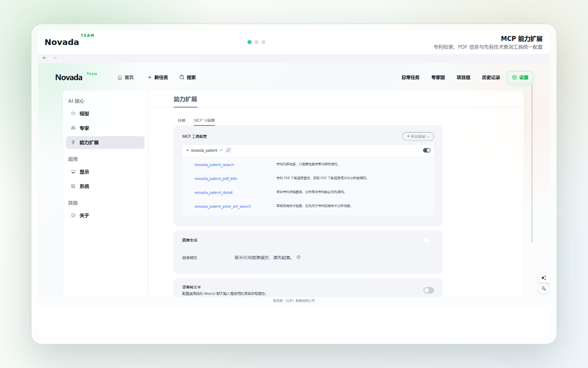Select 模型 in the sidebar
Screen dimensions: 588x368
[x=105, y=114]
